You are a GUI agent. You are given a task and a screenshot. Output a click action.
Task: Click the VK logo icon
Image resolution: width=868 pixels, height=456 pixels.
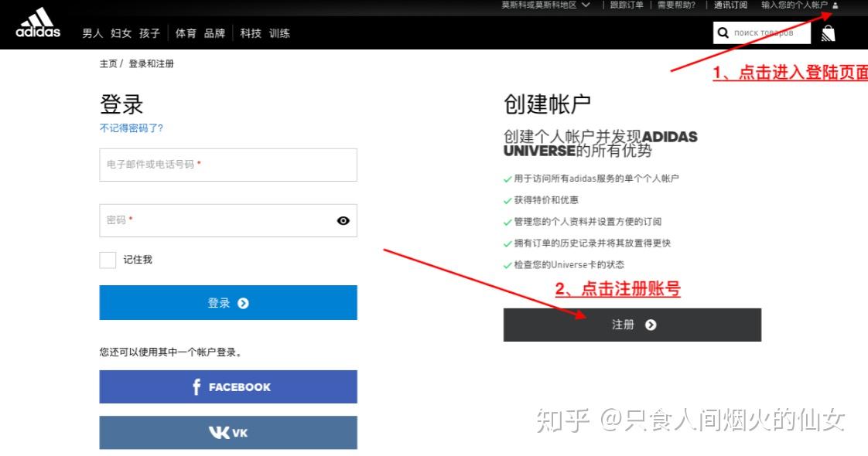(x=219, y=433)
